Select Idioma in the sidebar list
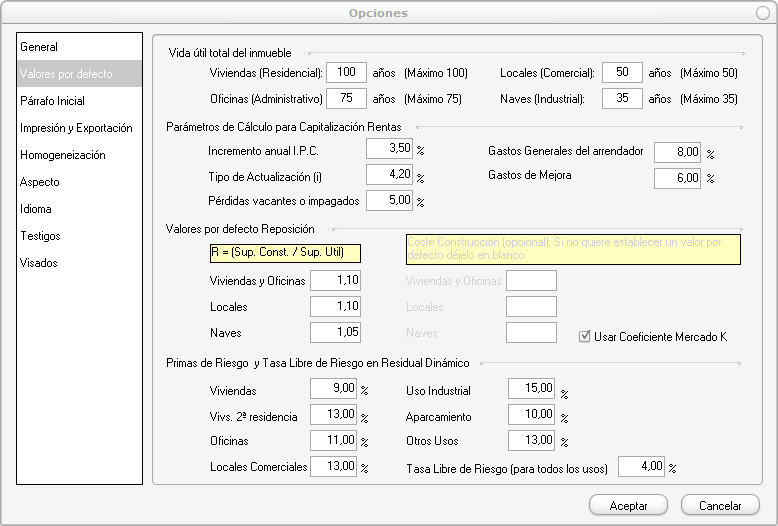Image resolution: width=778 pixels, height=526 pixels. click(36, 209)
